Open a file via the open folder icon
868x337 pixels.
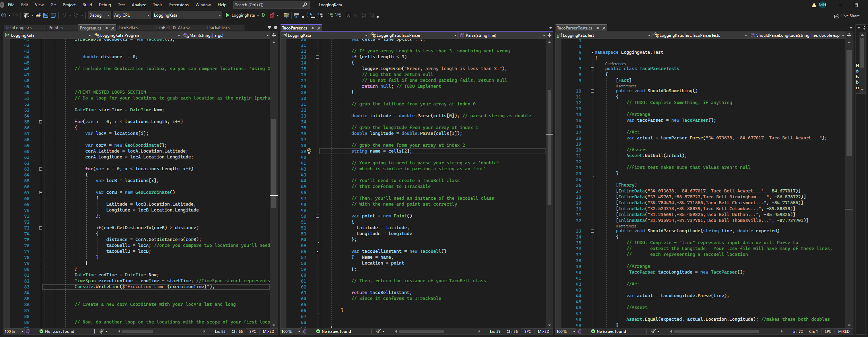click(x=38, y=15)
